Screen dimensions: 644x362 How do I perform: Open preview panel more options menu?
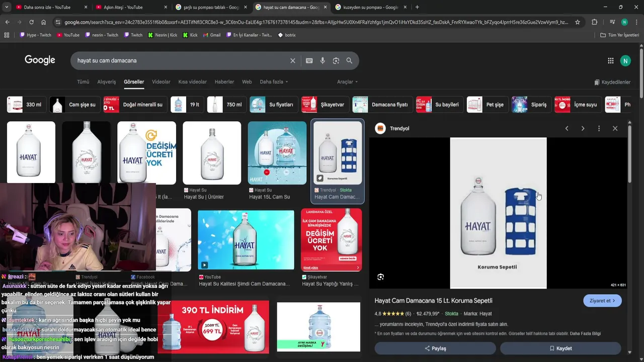click(599, 129)
